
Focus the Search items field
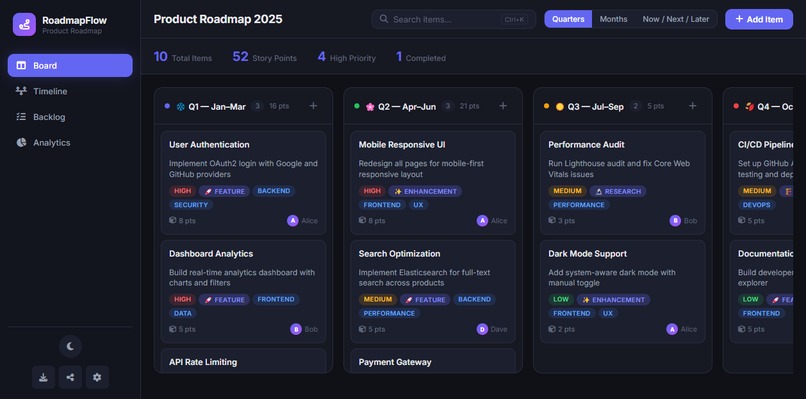[x=453, y=19]
